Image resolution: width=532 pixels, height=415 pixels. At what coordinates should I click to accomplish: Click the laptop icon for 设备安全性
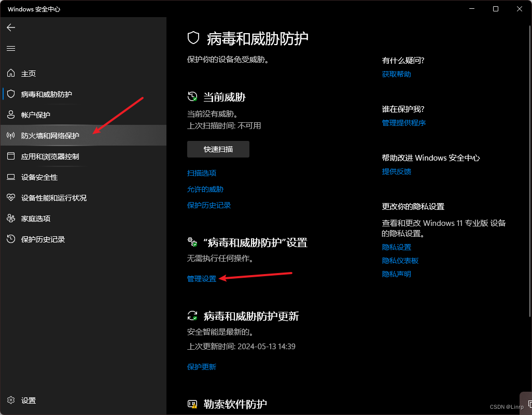tap(11, 177)
